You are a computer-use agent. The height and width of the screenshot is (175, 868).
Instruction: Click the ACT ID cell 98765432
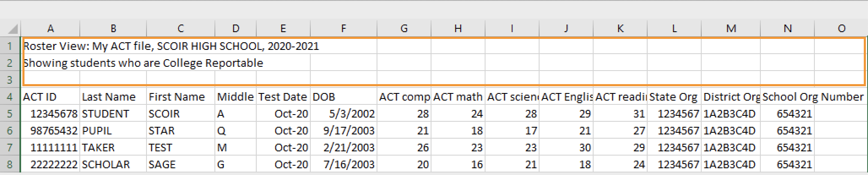pyautogui.click(x=50, y=131)
